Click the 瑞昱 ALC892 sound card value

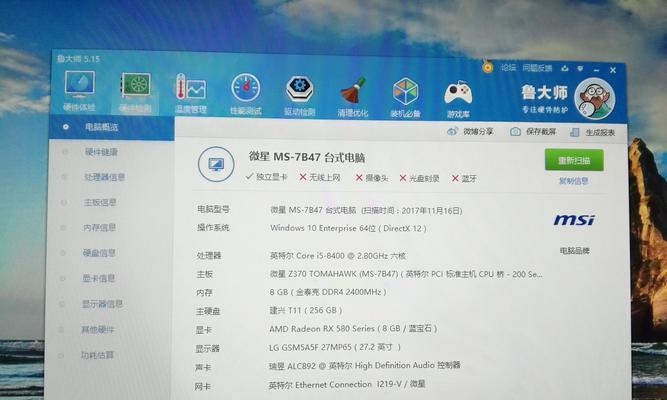tap(365, 366)
